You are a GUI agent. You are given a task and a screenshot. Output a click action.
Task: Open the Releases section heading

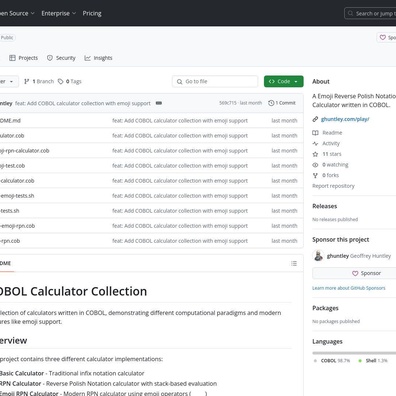[x=325, y=206]
